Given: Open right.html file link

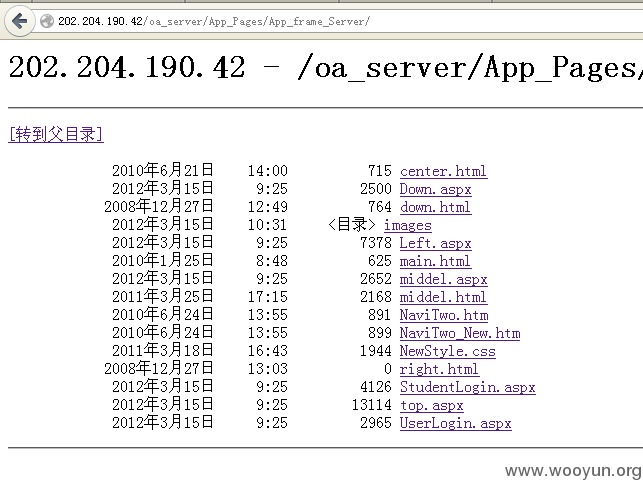Looking at the screenshot, I should pyautogui.click(x=439, y=369).
